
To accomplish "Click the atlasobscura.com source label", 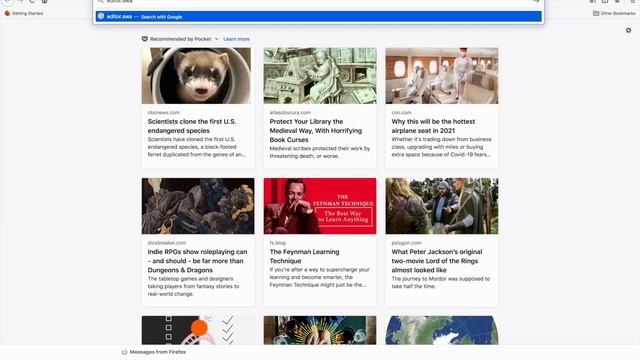I will [x=290, y=112].
